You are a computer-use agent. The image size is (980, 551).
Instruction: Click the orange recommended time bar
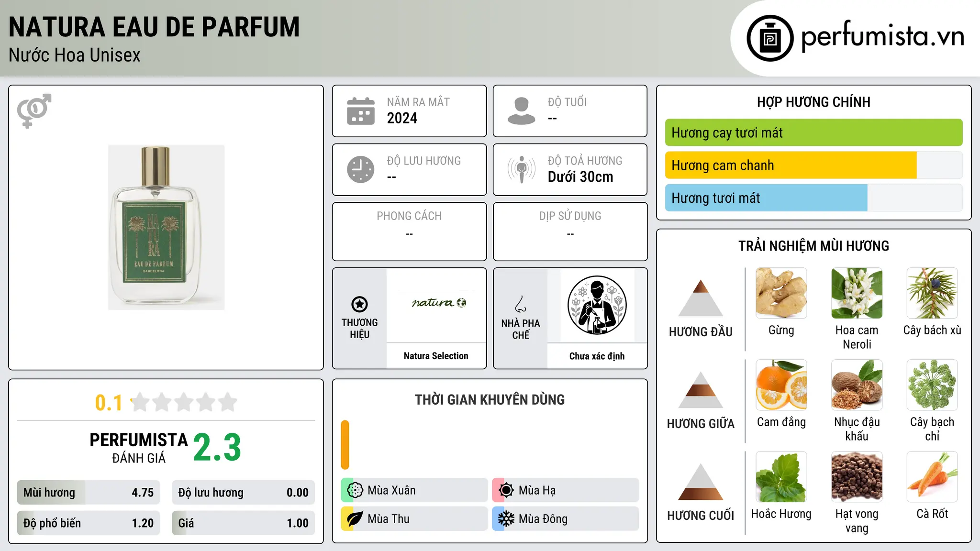point(345,445)
